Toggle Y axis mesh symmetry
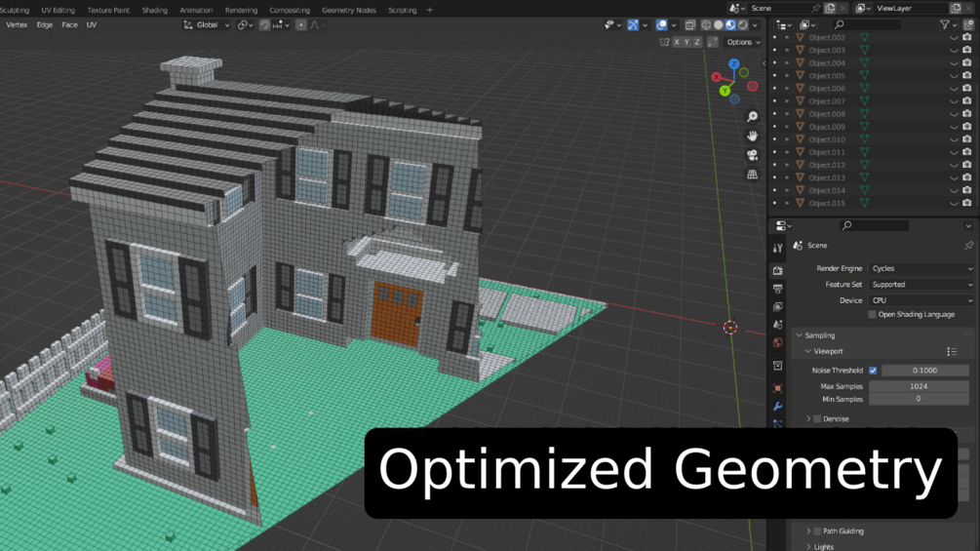 click(686, 42)
